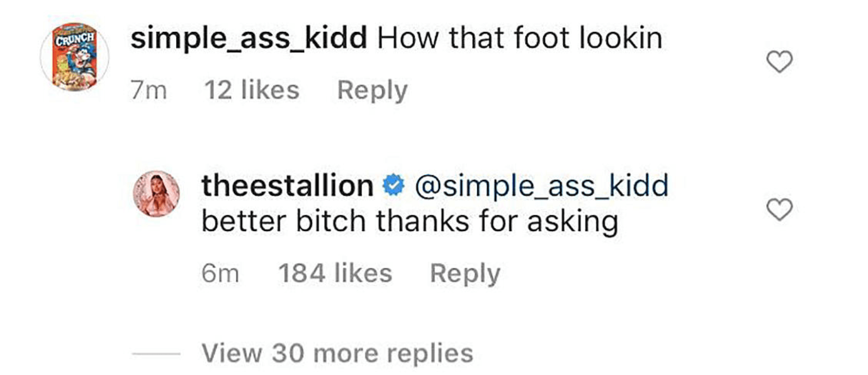The width and height of the screenshot is (868, 375).
Task: Select the "How that foot lookin" text
Action: click(519, 39)
